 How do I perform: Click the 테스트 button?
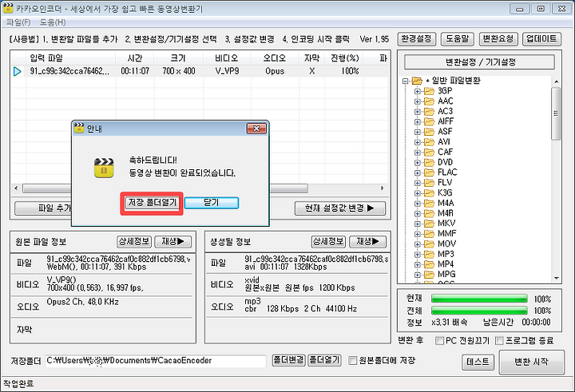click(x=478, y=362)
